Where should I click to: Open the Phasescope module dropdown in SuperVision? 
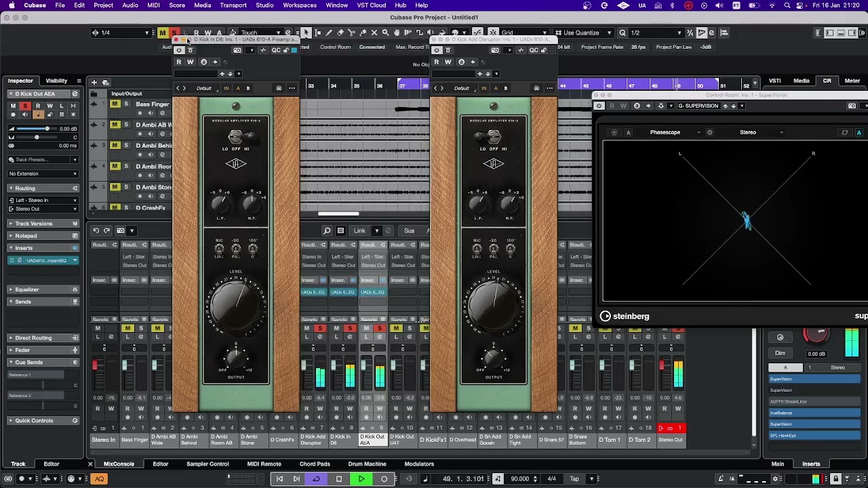point(675,132)
